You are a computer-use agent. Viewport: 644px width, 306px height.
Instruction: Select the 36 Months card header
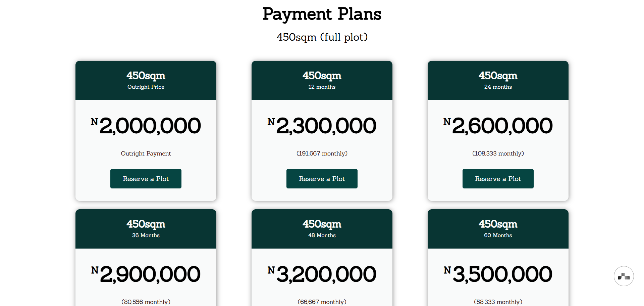point(146,229)
